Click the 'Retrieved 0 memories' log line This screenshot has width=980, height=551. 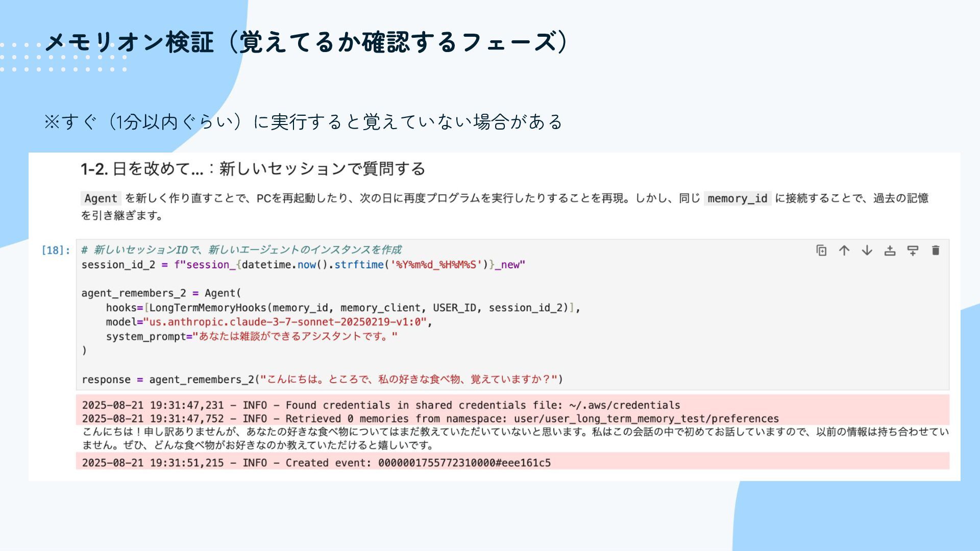click(430, 419)
